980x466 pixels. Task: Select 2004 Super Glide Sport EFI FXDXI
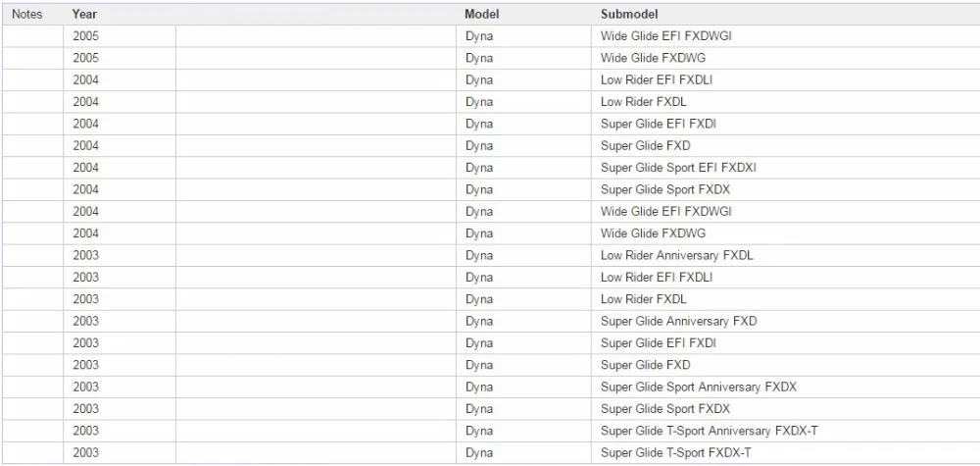click(x=679, y=168)
